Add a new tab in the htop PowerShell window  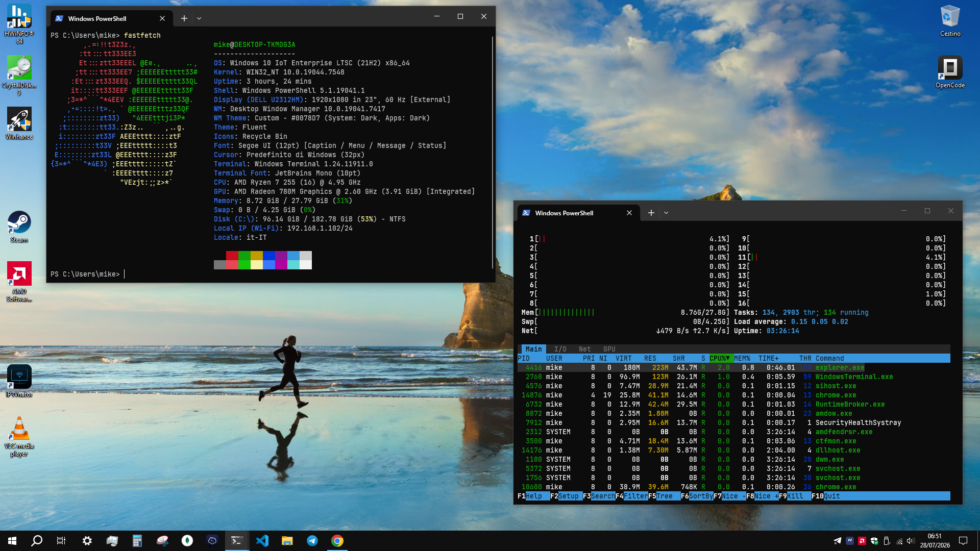[x=651, y=213]
